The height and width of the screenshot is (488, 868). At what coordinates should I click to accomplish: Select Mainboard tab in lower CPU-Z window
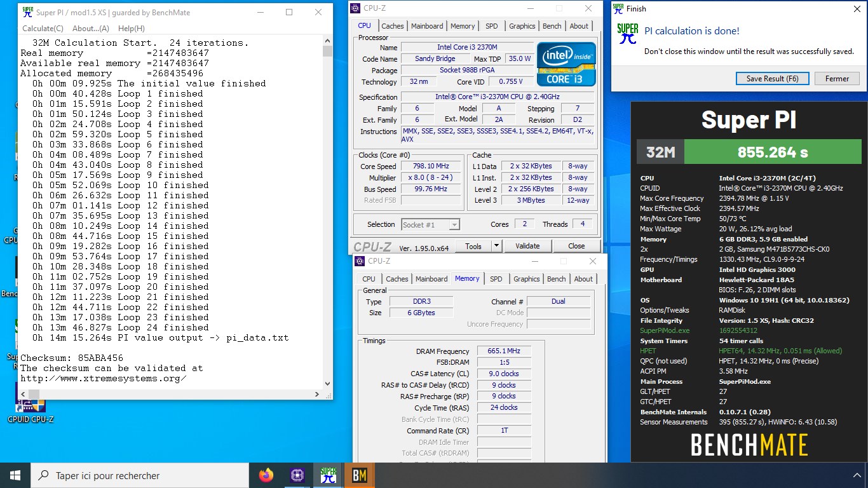(x=431, y=279)
